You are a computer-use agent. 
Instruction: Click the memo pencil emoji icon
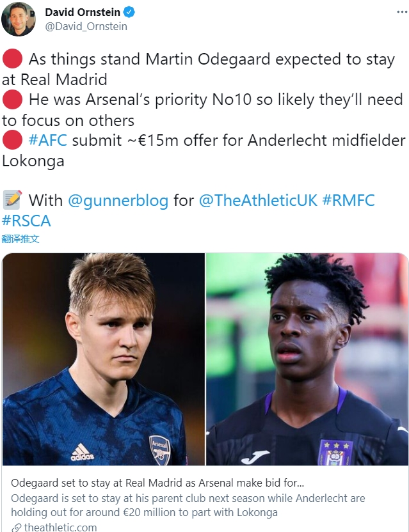coord(13,200)
